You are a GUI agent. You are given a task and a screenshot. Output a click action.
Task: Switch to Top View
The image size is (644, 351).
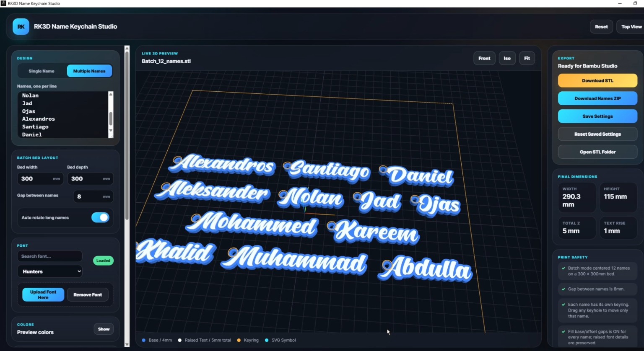[631, 27]
